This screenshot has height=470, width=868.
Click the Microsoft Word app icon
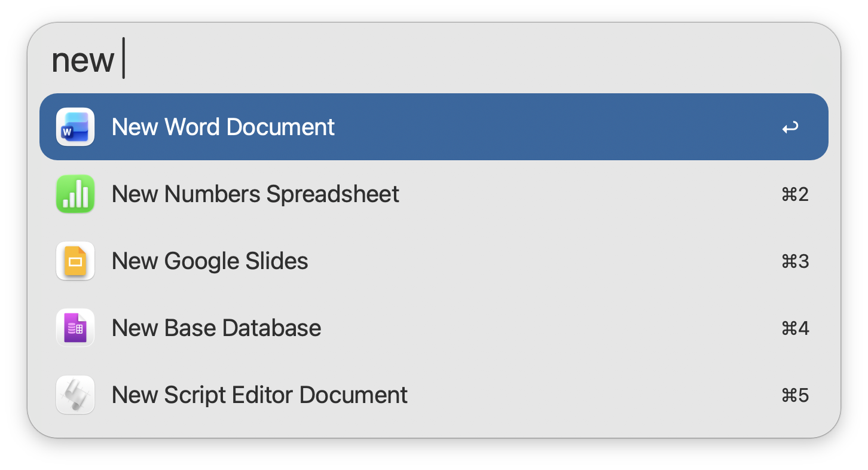click(75, 127)
